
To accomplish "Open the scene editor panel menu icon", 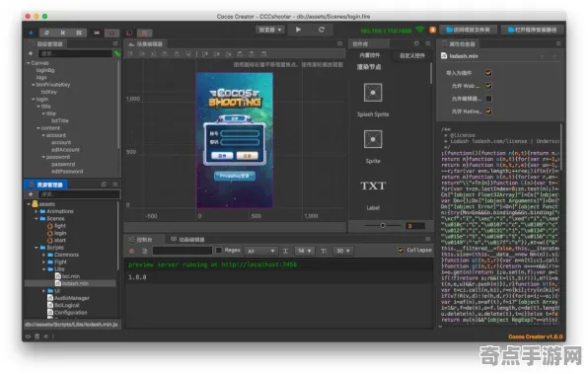I will click(x=339, y=43).
